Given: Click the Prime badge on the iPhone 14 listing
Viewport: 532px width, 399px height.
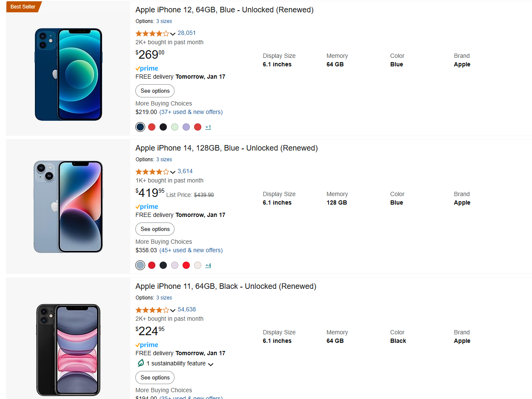Looking at the screenshot, I should pos(146,206).
